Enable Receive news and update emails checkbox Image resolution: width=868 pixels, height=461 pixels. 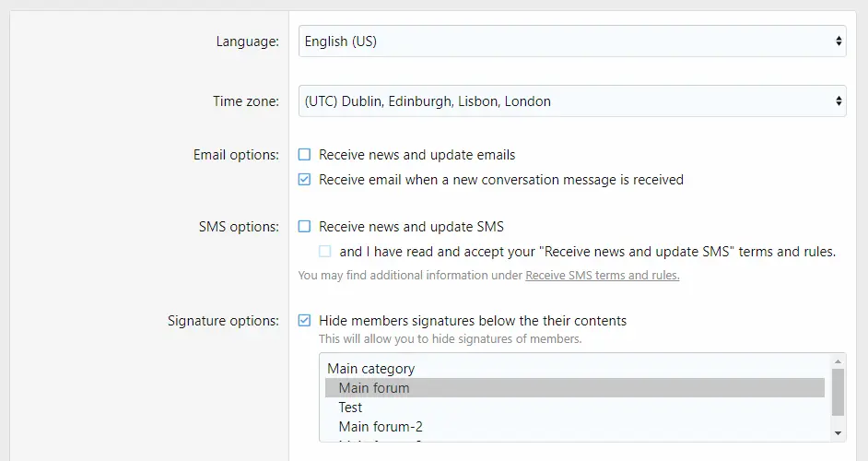[304, 155]
